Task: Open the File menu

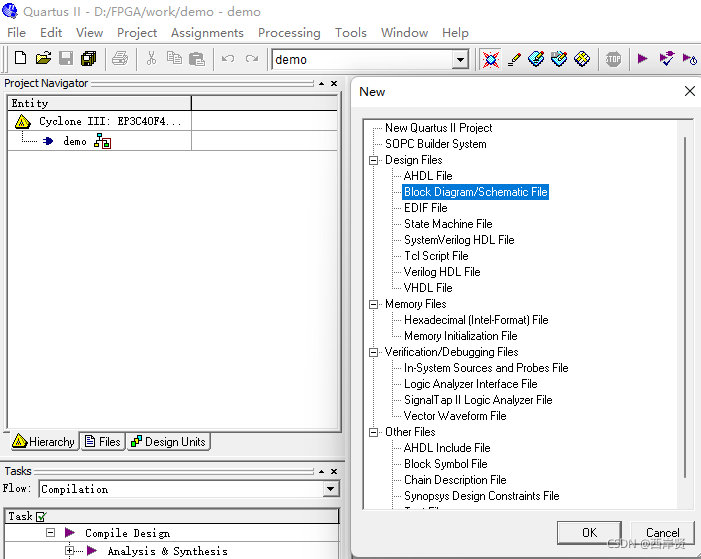Action: [x=17, y=33]
